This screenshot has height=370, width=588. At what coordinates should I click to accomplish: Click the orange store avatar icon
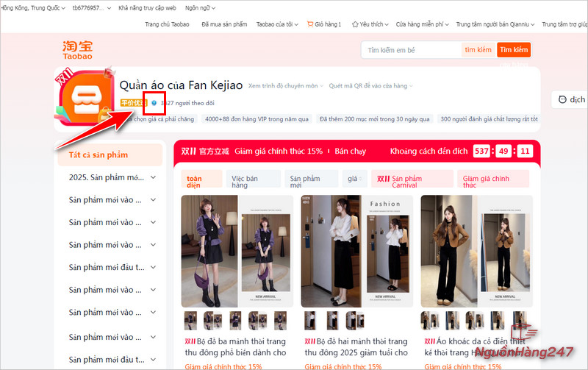85,97
